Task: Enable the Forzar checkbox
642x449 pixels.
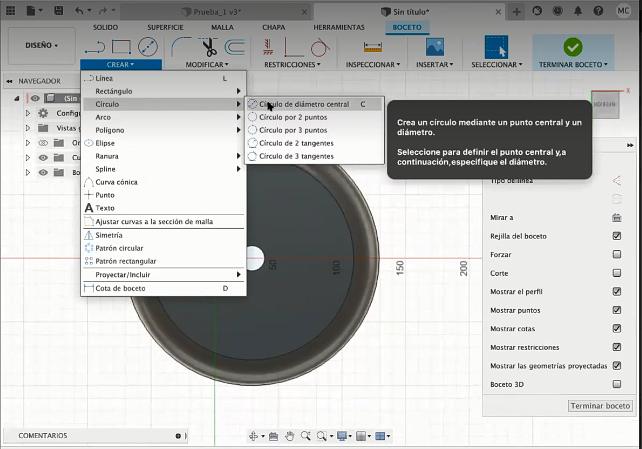Action: pos(616,254)
